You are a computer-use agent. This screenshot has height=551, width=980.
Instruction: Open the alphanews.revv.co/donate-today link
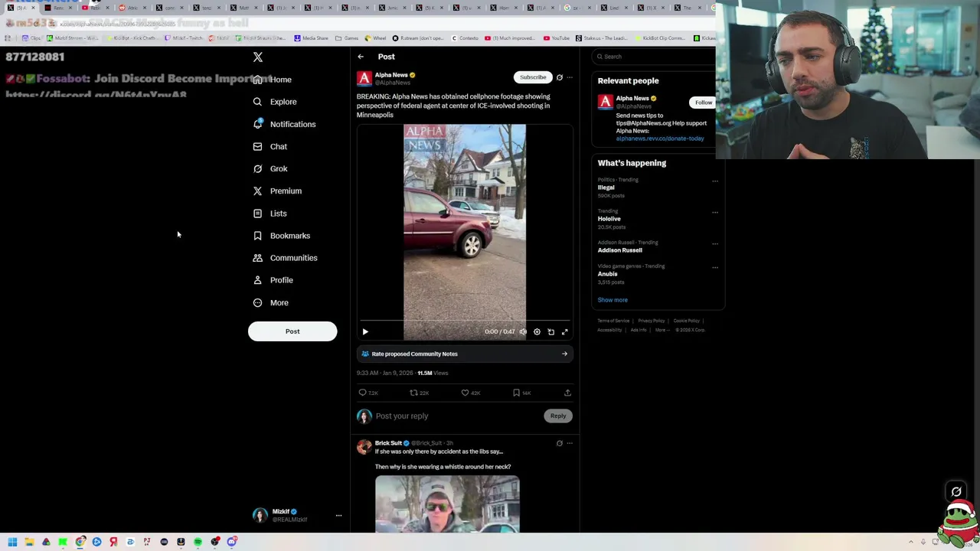[x=660, y=139]
